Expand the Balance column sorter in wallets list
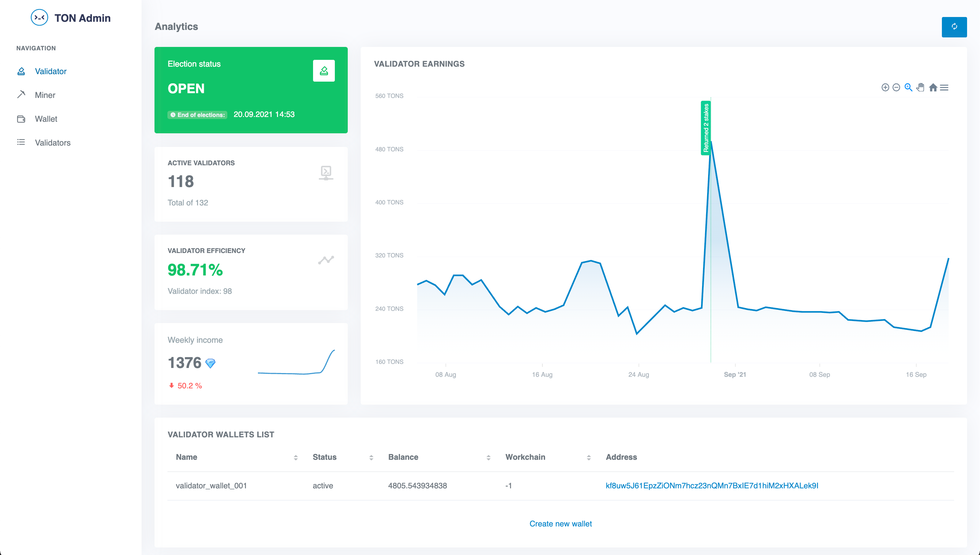The height and width of the screenshot is (555, 980). click(x=487, y=457)
